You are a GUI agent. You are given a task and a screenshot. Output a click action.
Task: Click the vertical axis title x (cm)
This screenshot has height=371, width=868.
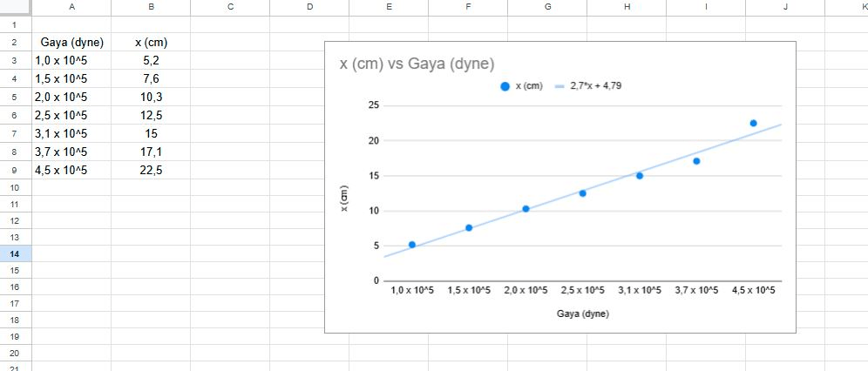coord(343,199)
